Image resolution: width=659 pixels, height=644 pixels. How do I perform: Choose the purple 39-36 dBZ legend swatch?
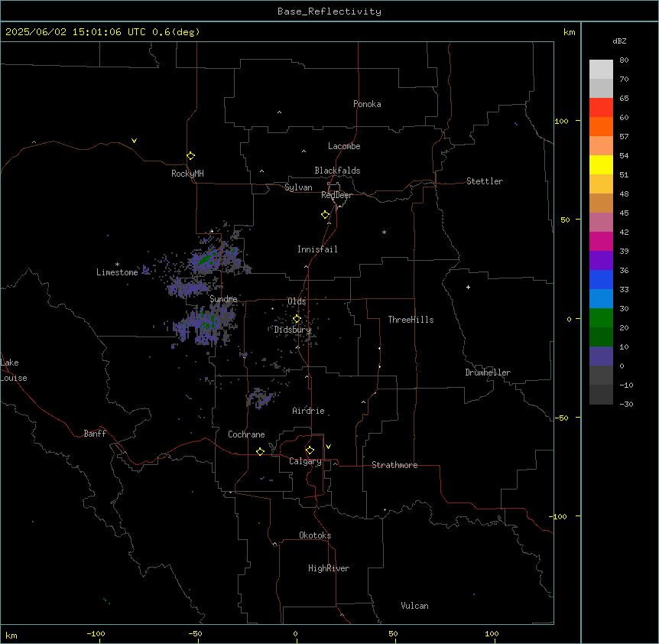tap(601, 261)
